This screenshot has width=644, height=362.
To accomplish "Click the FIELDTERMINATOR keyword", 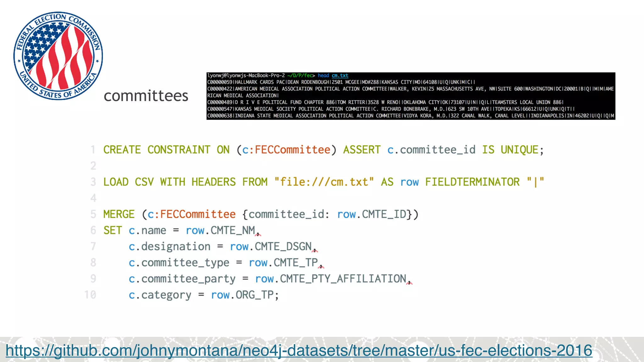I will pyautogui.click(x=472, y=182).
